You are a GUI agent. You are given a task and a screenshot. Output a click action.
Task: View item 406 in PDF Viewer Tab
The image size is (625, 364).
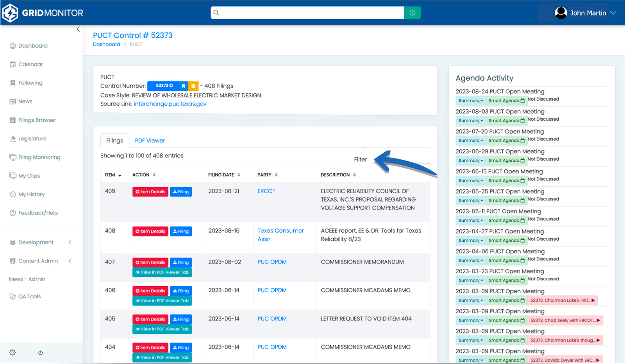point(162,301)
